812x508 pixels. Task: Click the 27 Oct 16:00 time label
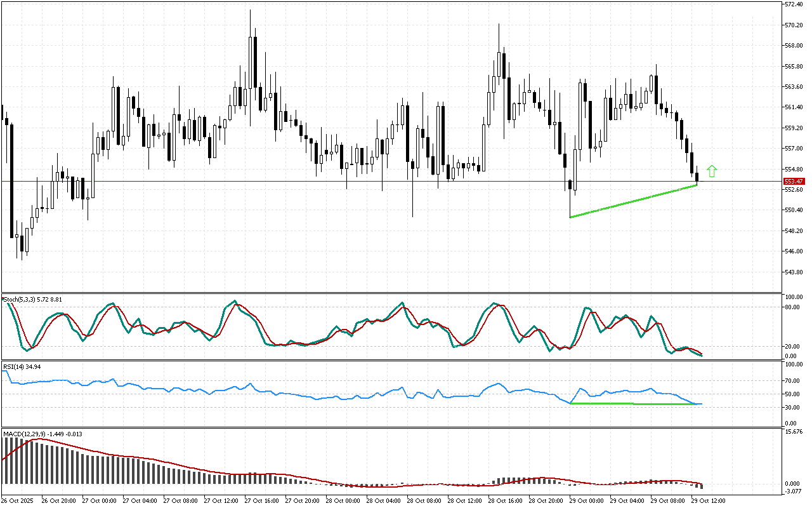tap(262, 501)
